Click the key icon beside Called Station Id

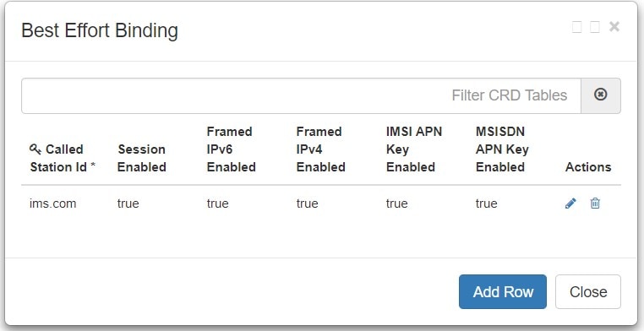(x=35, y=149)
